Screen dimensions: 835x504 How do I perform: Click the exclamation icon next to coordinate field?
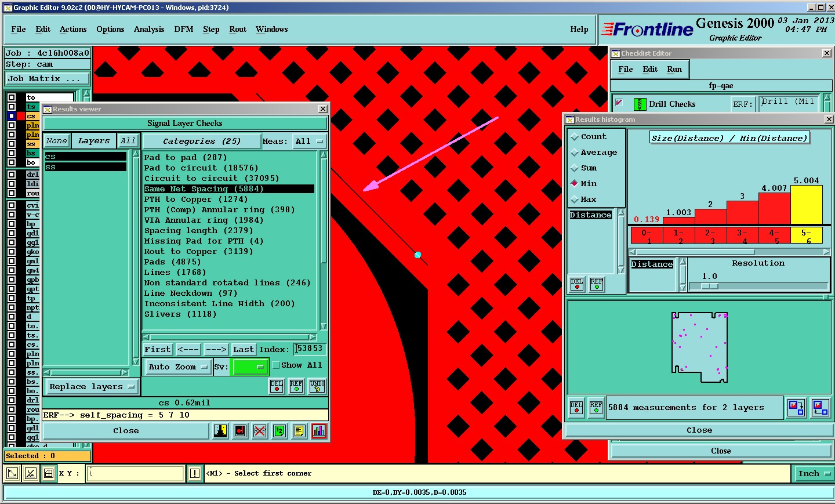tap(195, 473)
